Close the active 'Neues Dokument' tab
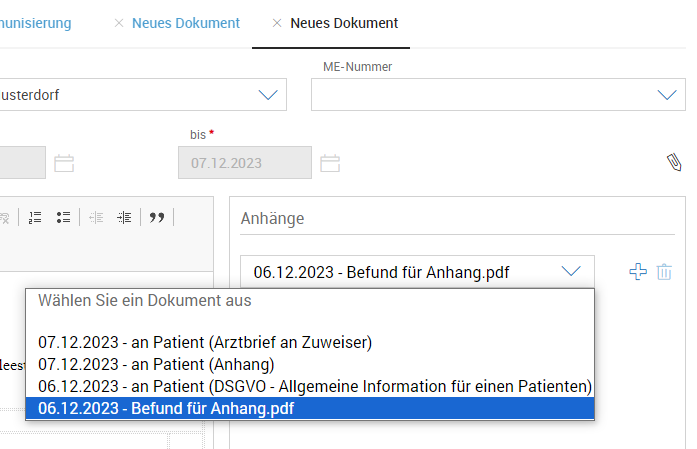This screenshot has width=697, height=449. click(x=277, y=23)
